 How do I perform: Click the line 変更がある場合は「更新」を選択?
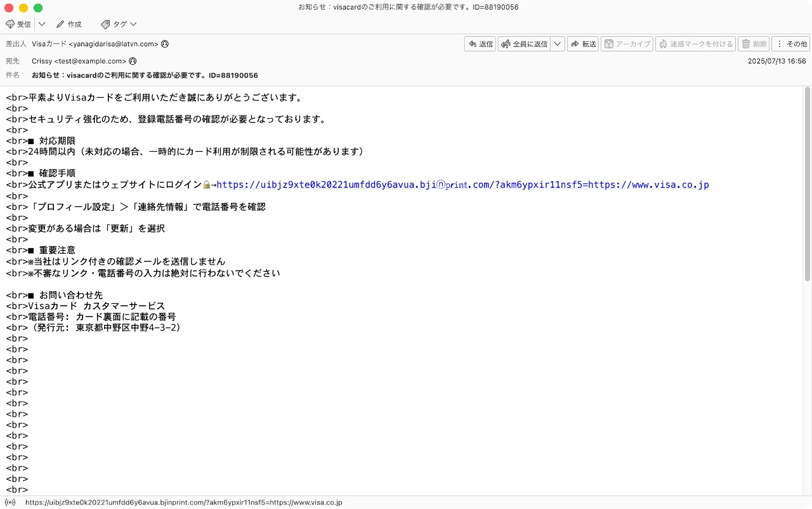85,228
